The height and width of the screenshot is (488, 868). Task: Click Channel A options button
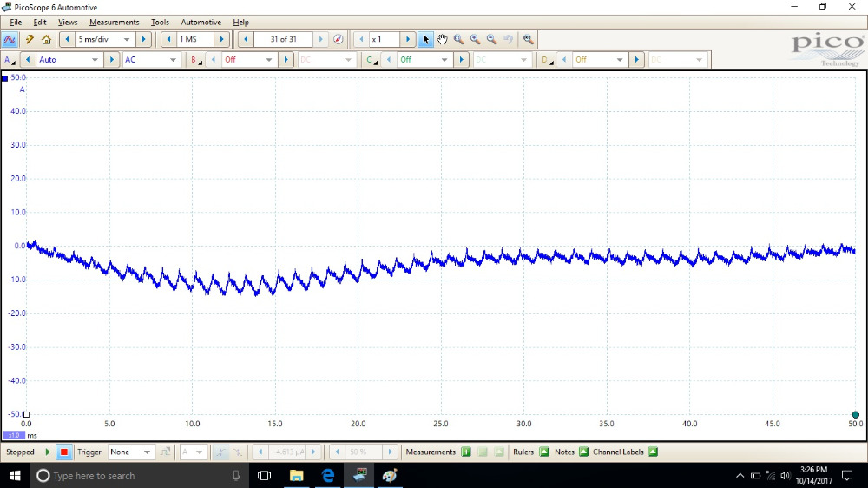point(10,60)
